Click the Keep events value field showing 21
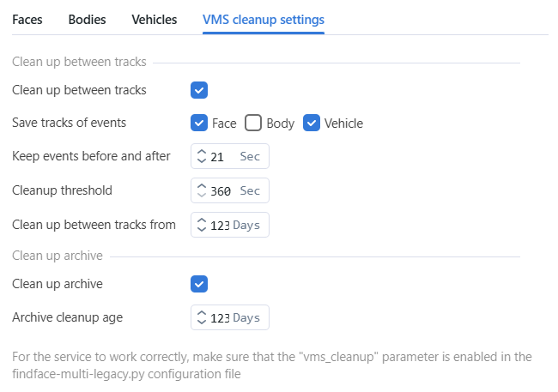Viewport: 558px width, 392px height. coord(218,157)
